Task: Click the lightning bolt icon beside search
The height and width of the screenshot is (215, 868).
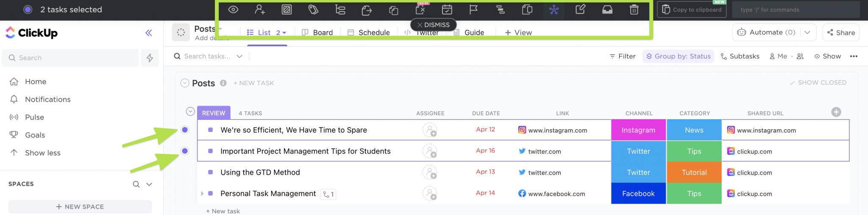Action: [x=150, y=58]
